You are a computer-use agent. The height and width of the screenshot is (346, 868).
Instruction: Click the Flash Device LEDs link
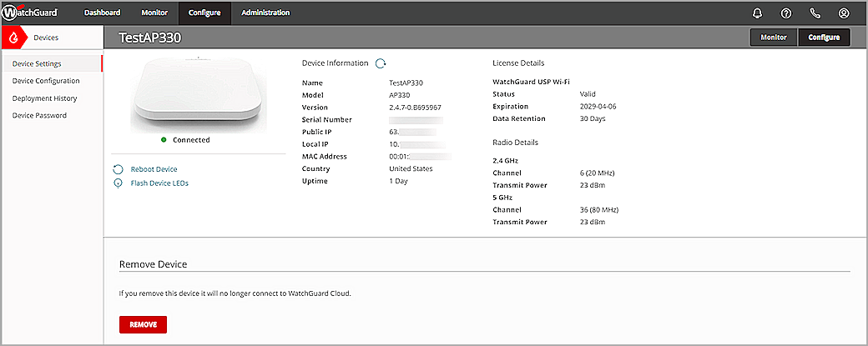(x=159, y=183)
